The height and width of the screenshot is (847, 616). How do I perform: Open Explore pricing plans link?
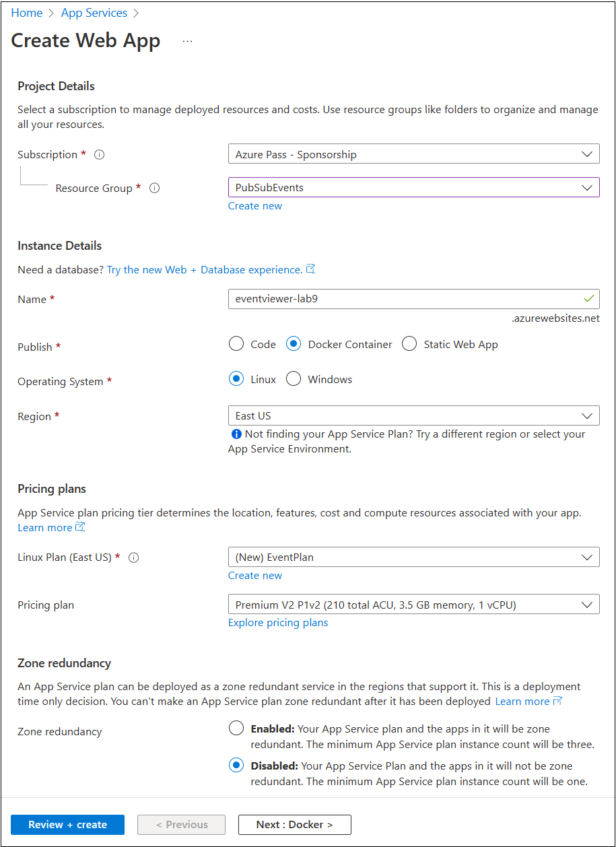click(x=277, y=622)
